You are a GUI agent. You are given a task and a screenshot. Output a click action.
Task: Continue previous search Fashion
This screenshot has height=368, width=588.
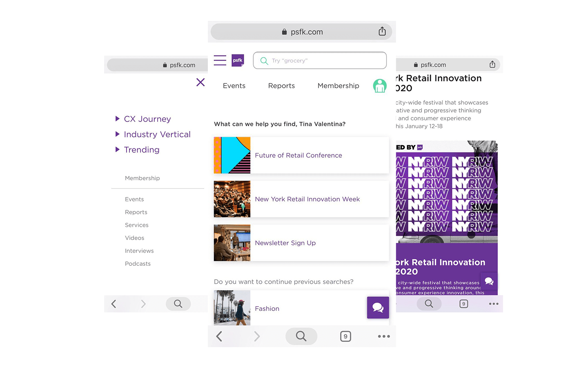(x=267, y=309)
